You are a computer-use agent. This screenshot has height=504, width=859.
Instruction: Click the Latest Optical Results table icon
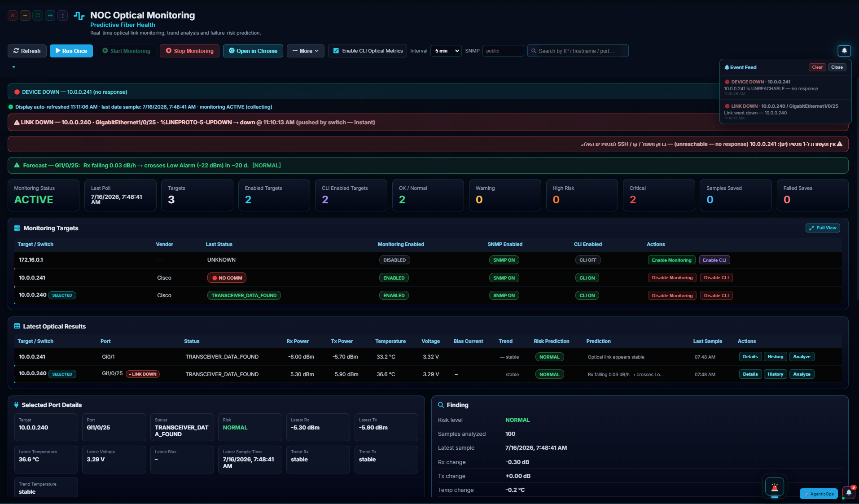click(17, 326)
